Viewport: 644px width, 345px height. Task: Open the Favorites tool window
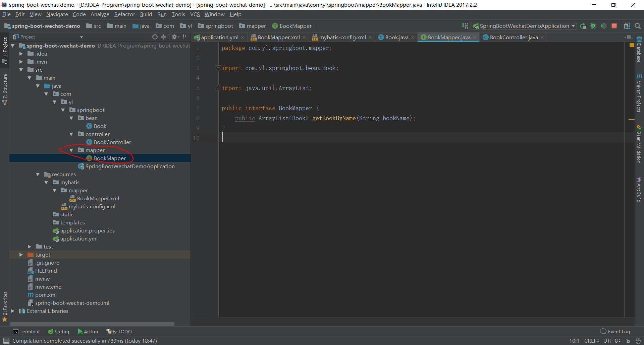[5, 306]
